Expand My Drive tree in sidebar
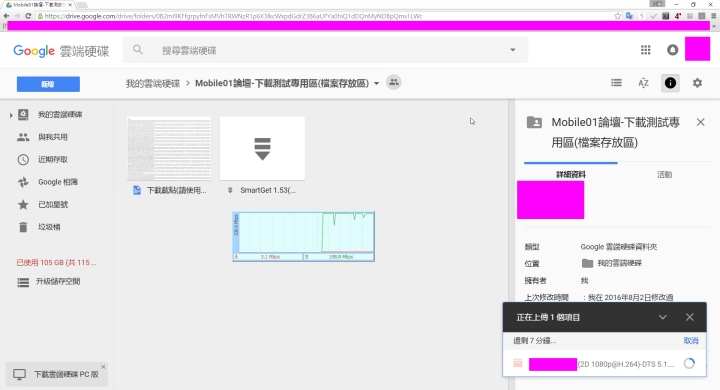The height and width of the screenshot is (390, 720). coord(11,115)
